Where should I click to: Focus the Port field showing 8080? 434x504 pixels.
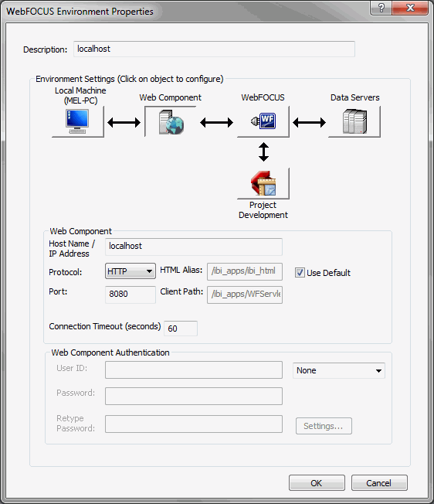click(131, 295)
